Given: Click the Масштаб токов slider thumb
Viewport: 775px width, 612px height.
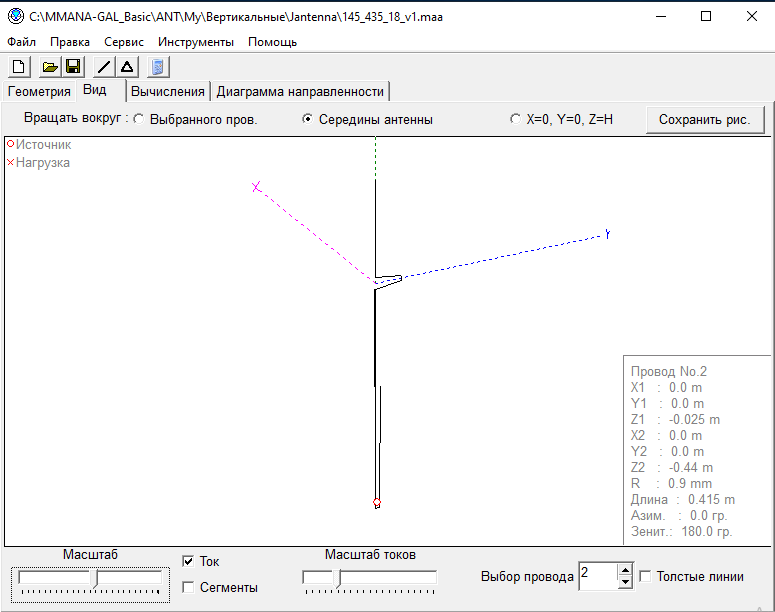Looking at the screenshot, I should [x=338, y=578].
